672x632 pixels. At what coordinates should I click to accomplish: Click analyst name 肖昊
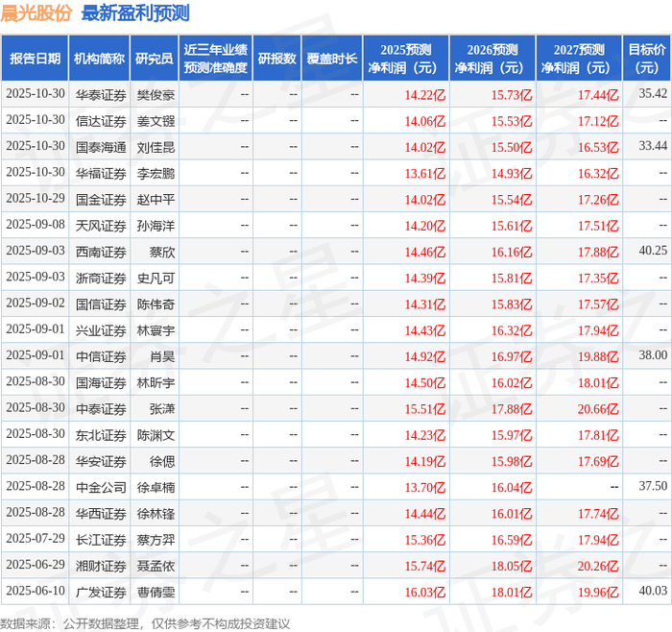pyautogui.click(x=162, y=356)
